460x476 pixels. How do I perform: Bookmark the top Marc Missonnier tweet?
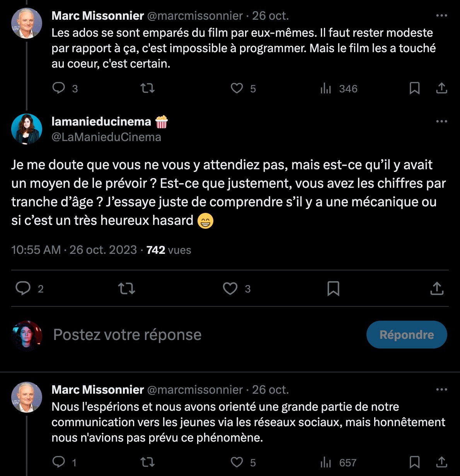(414, 88)
